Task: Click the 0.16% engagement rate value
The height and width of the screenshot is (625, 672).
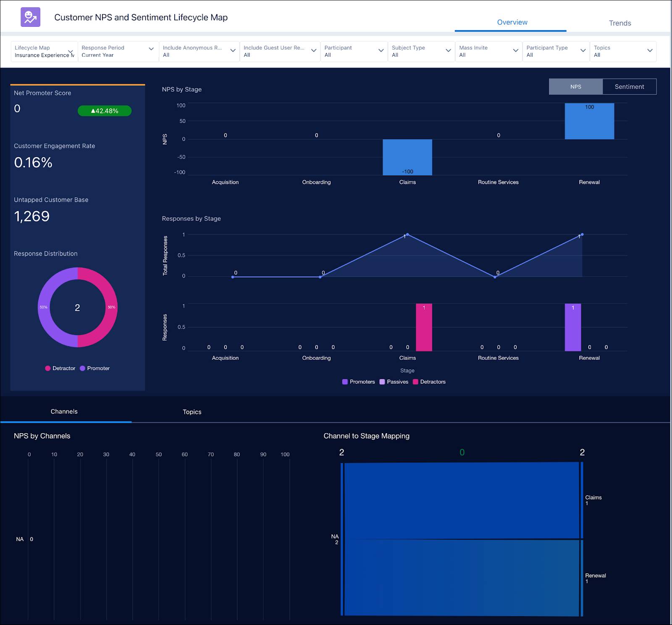Action: (33, 162)
